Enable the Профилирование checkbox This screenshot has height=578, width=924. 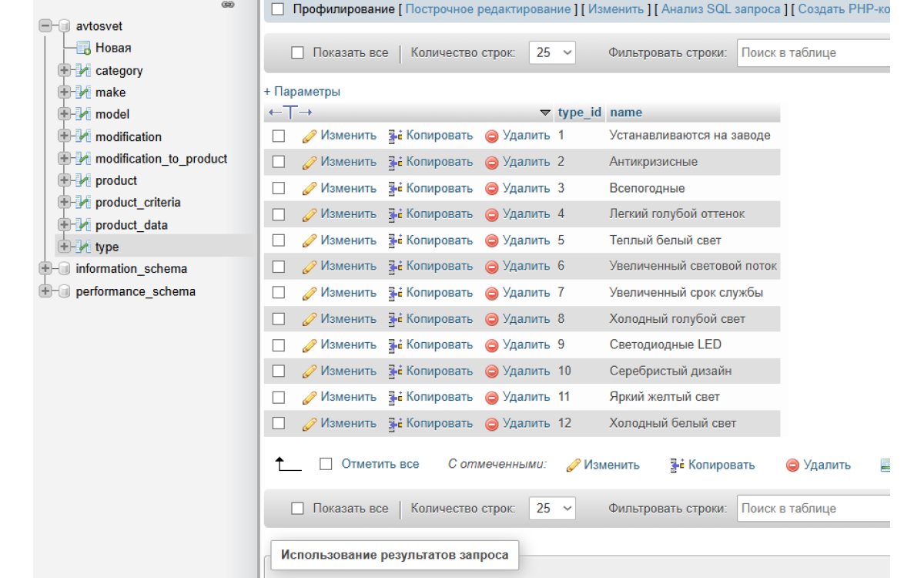pyautogui.click(x=278, y=9)
